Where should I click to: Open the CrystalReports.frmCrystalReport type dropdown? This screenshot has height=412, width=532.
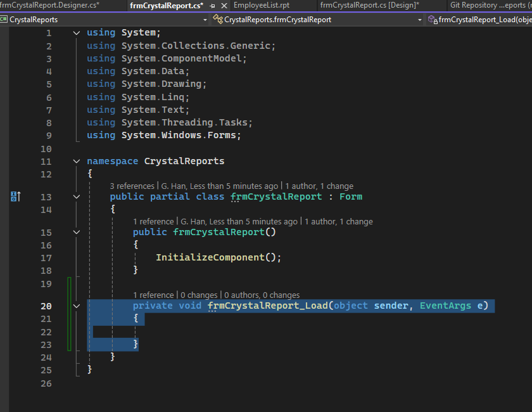[x=419, y=20]
